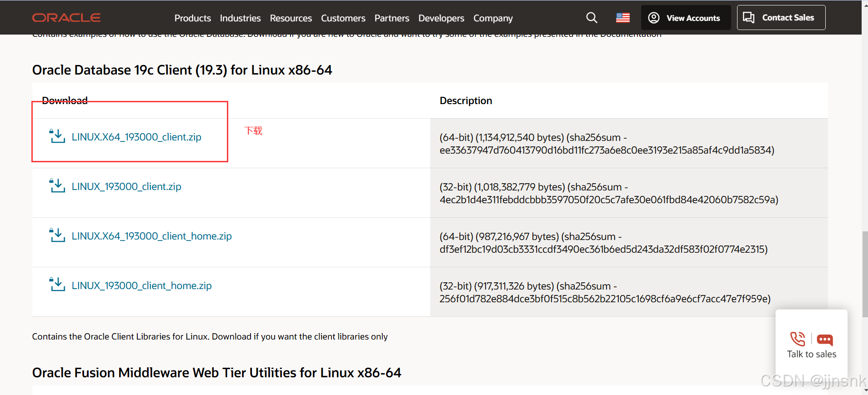Click the 1,134,912,540 bytes sha256sum description
868x395 pixels.
click(x=607, y=144)
